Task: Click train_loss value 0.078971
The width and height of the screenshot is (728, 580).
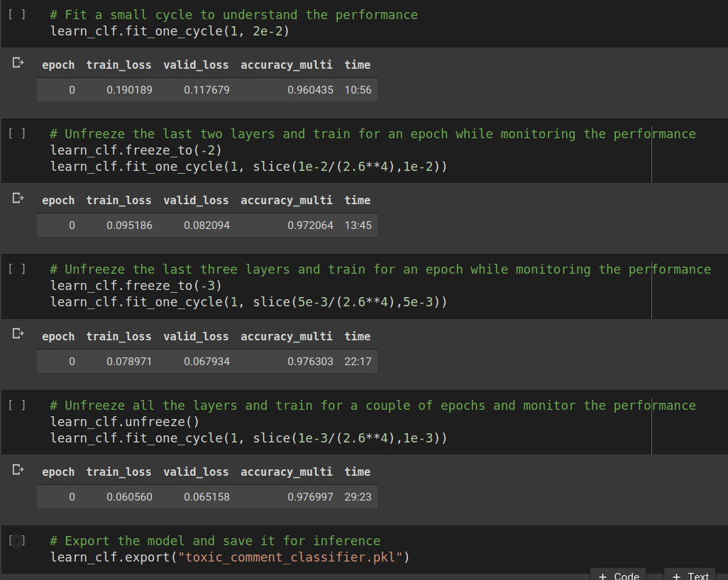Action: [x=130, y=362]
